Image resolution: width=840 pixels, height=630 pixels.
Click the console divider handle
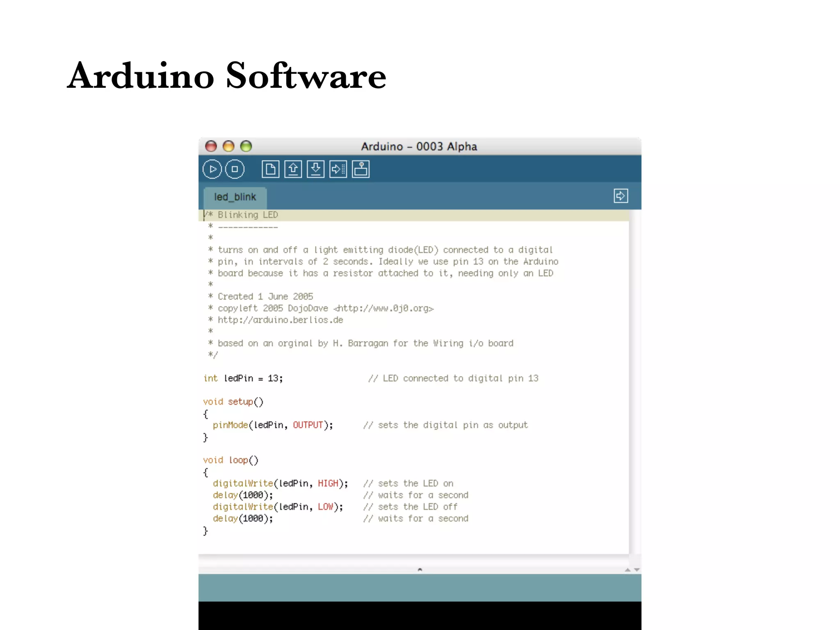(x=420, y=569)
